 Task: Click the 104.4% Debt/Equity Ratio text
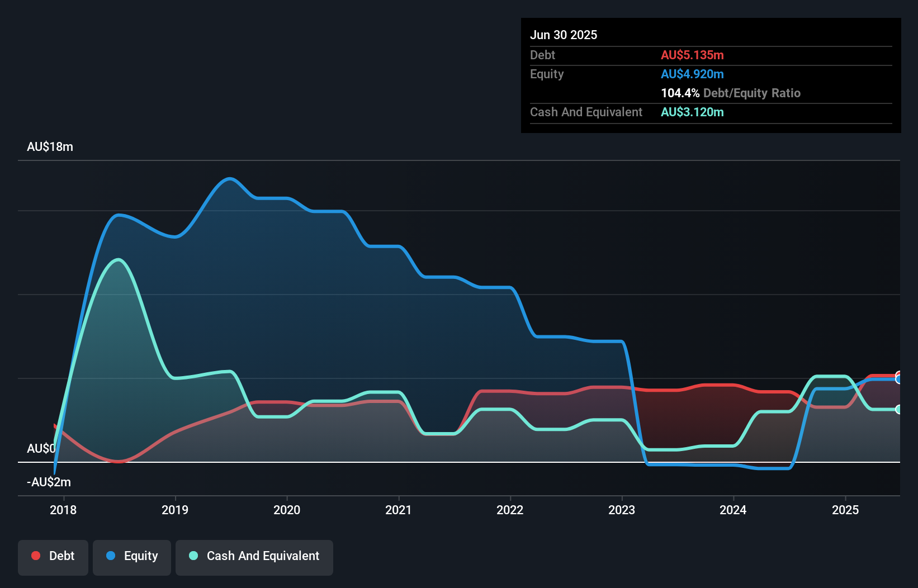pyautogui.click(x=731, y=93)
